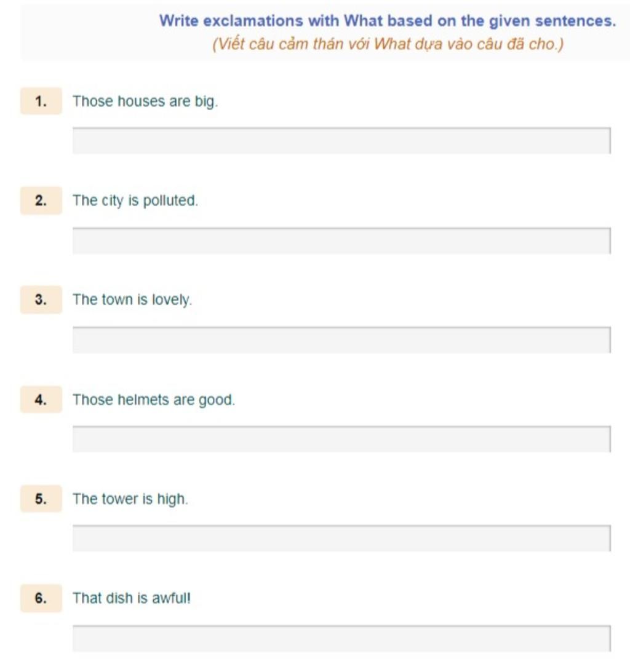Click the input under 'That dish is awful!'
Viewport: 630px width, 672px height.
point(341,638)
